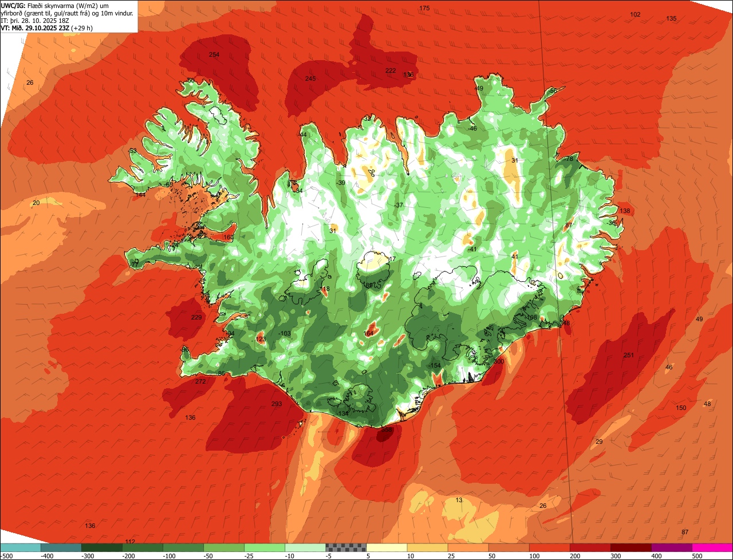
Task: Click the map value -46 in northeast Iceland
Action: 472,128
